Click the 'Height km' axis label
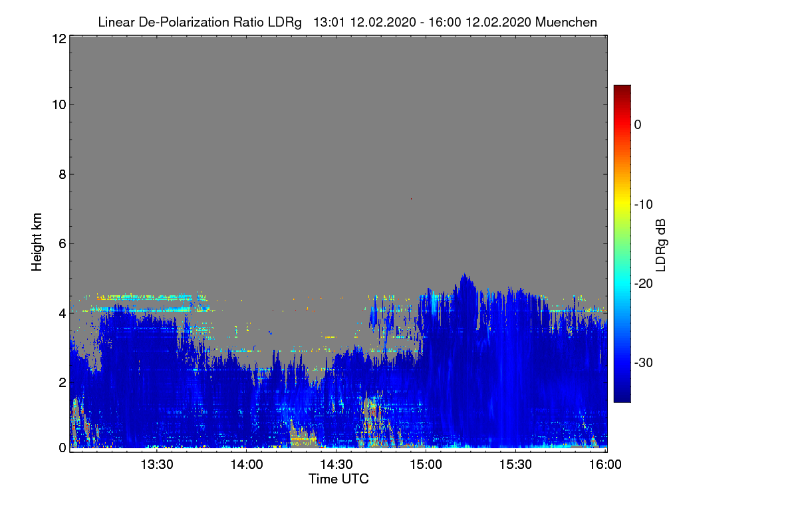The image size is (798, 532). click(37, 242)
